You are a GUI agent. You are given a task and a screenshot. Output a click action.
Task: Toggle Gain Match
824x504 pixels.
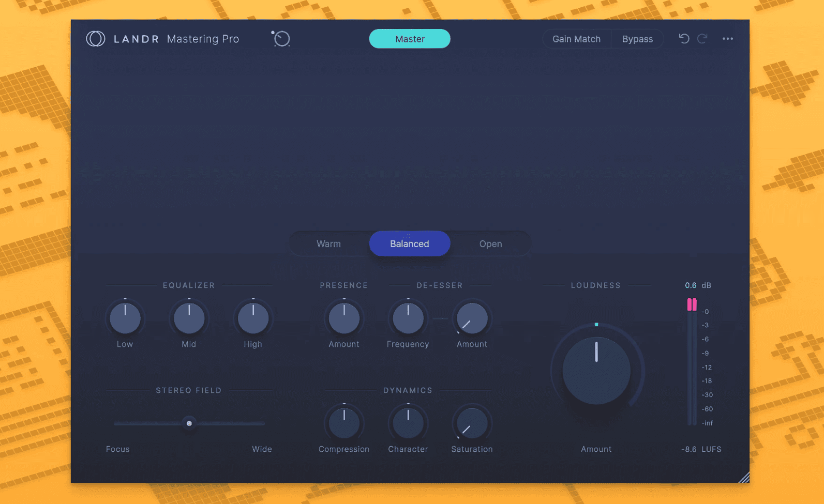[x=576, y=39]
